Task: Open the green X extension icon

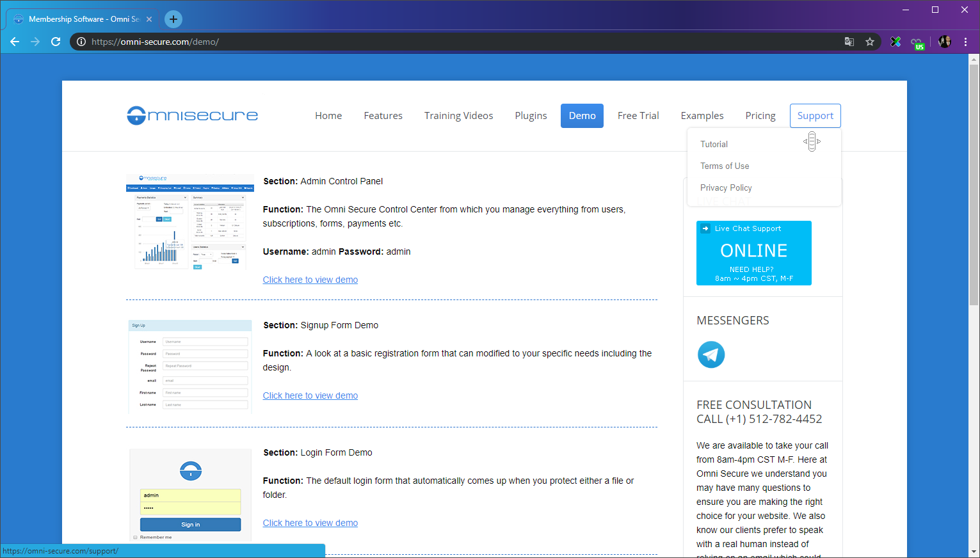Action: [x=896, y=42]
